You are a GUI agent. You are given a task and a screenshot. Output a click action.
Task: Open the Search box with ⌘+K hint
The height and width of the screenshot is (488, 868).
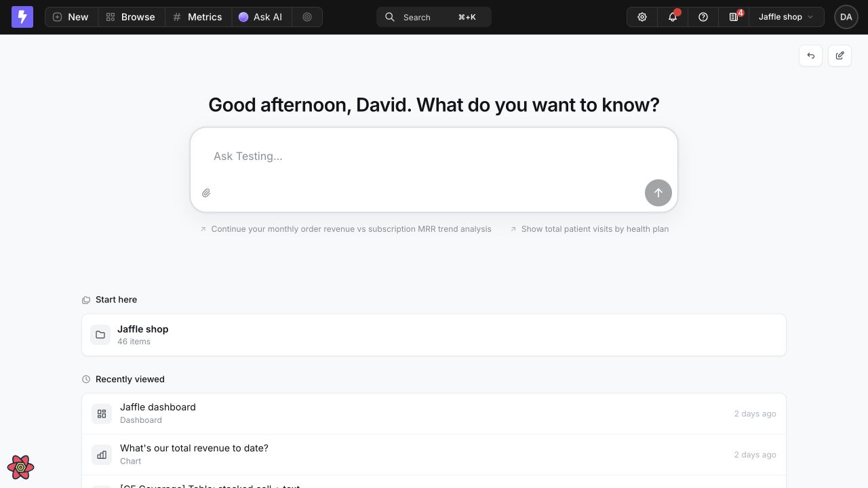click(434, 17)
